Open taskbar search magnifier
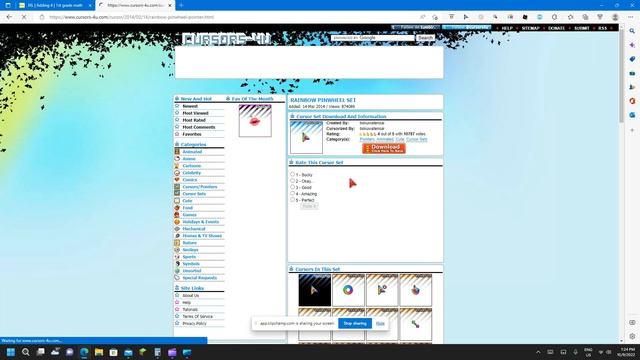This screenshot has width=640, height=360. 25,352
